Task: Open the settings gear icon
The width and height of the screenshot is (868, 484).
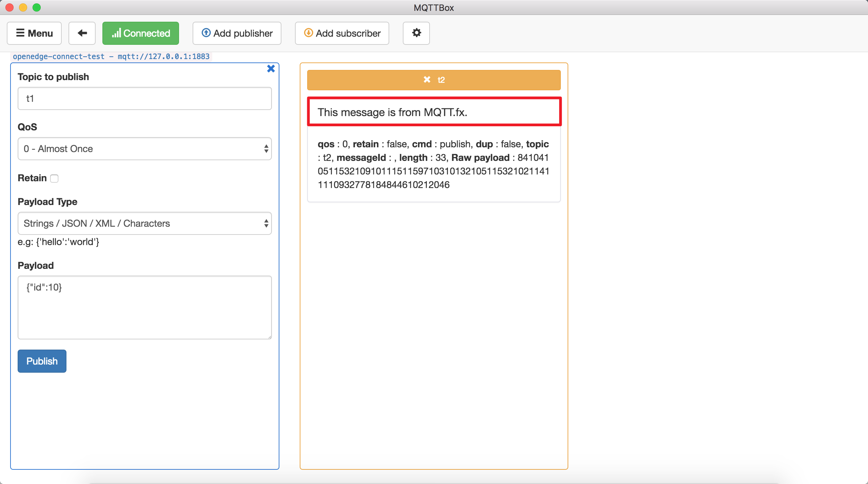Action: pos(416,33)
